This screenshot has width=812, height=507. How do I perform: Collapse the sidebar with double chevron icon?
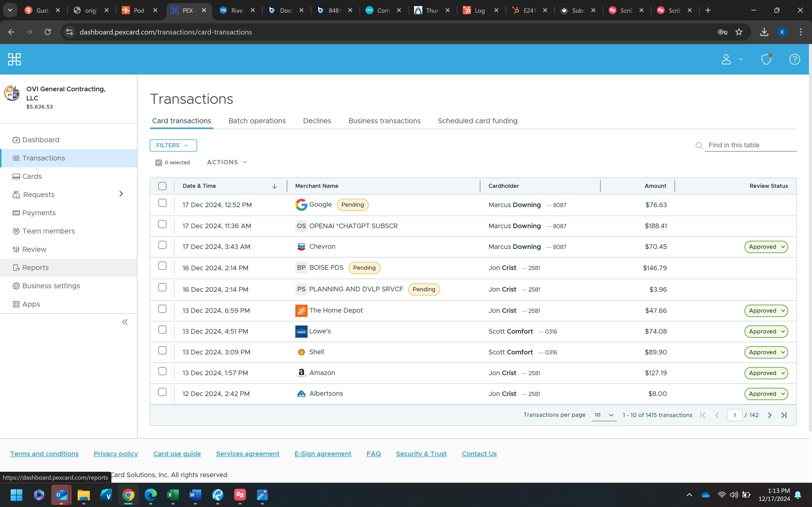pyautogui.click(x=125, y=322)
